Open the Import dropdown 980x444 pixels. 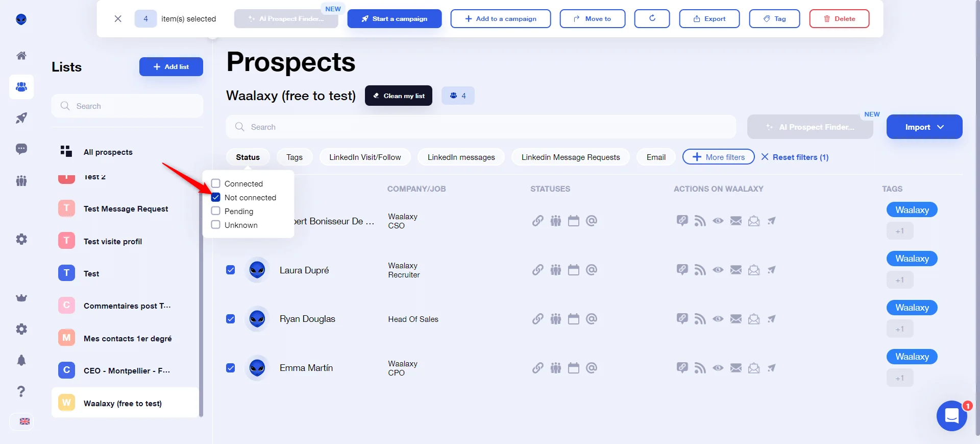(924, 127)
